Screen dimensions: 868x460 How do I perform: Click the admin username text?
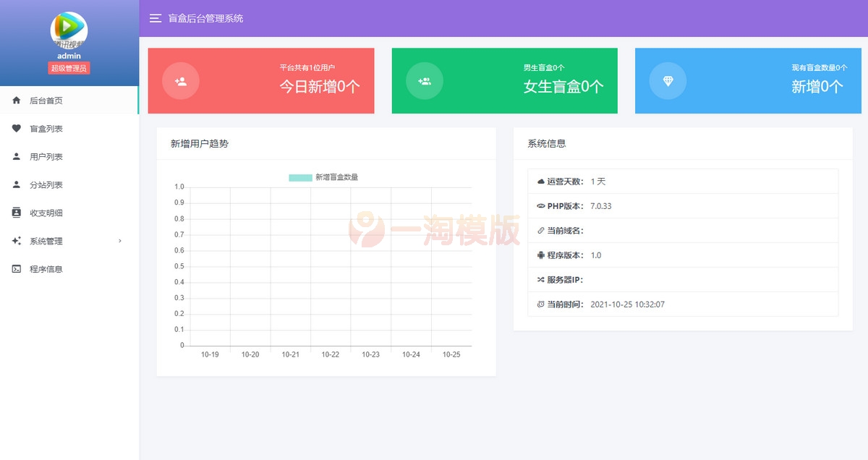click(69, 55)
